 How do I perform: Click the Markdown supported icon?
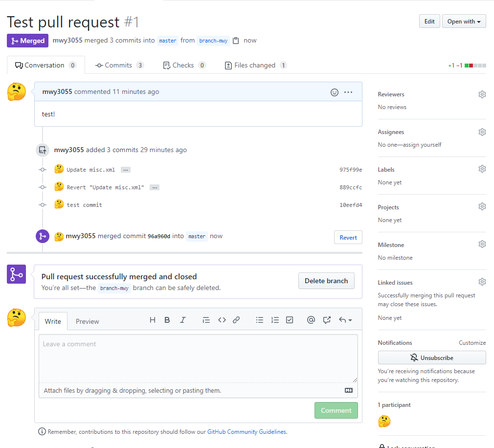pos(348,390)
